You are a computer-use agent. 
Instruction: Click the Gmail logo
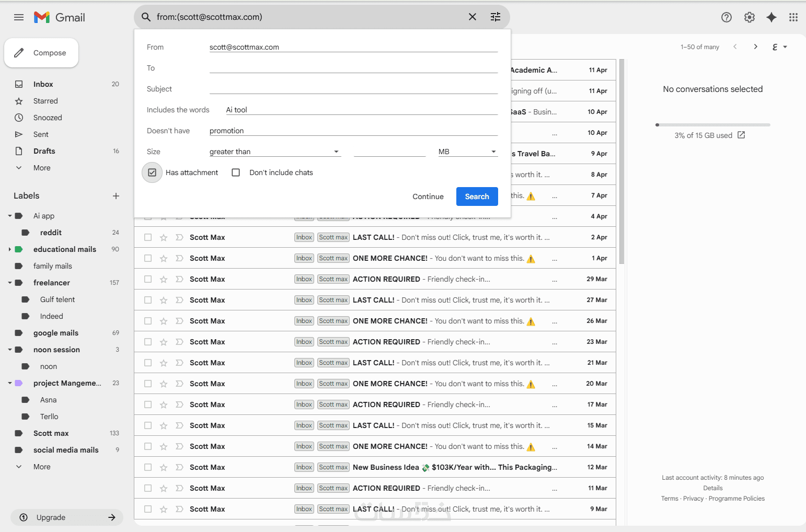coord(60,17)
